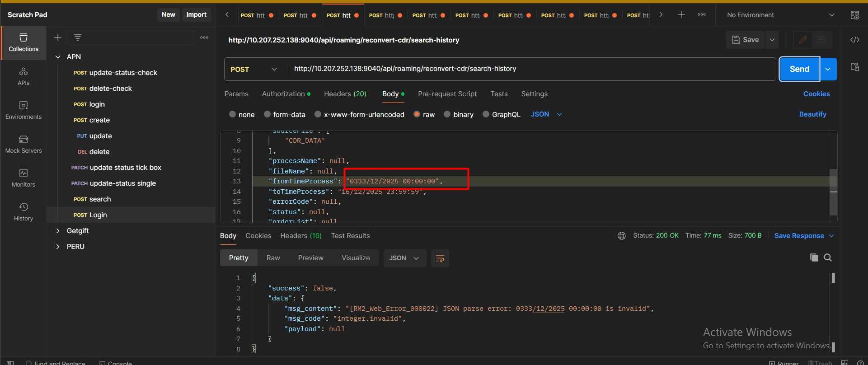Screen dimensions: 868x365
Task: Open the Monitors sidebar panel
Action: (23, 178)
